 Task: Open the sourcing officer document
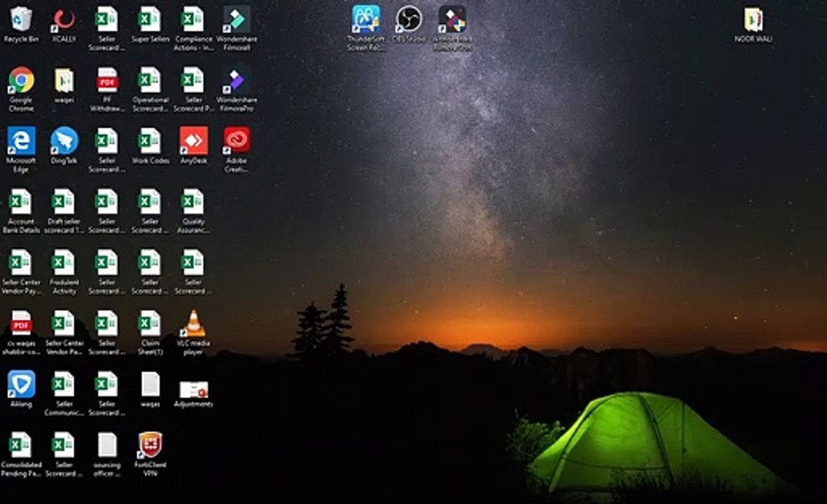tap(107, 445)
